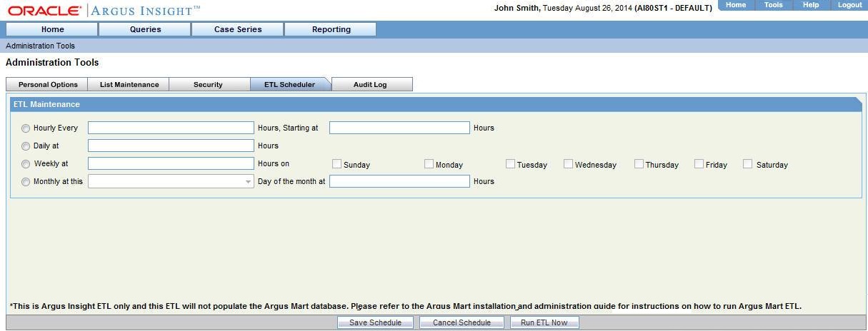Viewport: 868px width, 331px height.
Task: Check the Wednesday checkbox
Action: point(568,164)
